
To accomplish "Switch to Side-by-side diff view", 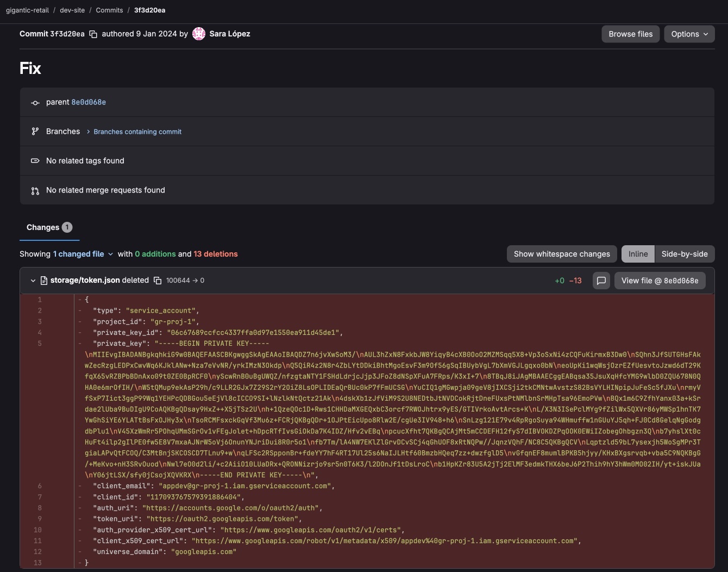I will pos(685,253).
